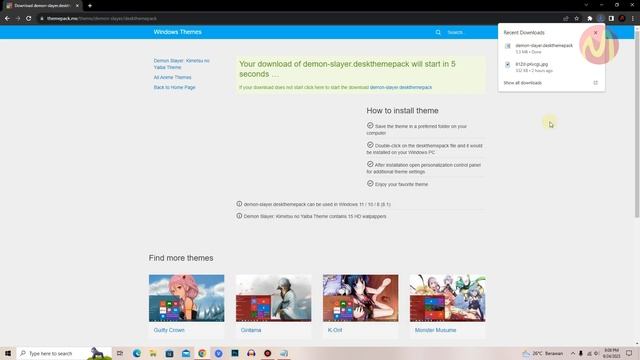Open the K-On! theme thumbnail
The image size is (640, 360).
[x=360, y=298]
